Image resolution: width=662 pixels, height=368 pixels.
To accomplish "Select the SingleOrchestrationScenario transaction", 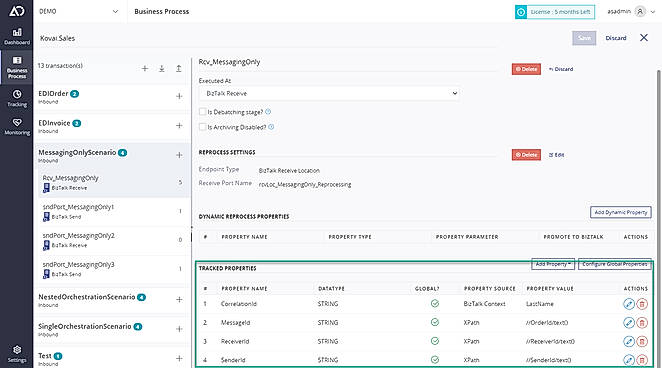I will tap(85, 327).
